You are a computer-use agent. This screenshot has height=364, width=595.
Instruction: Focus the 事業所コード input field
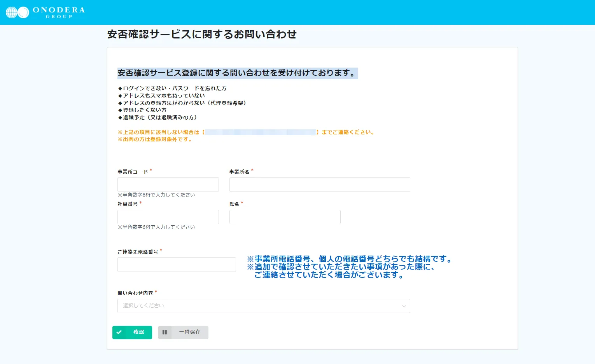click(168, 185)
